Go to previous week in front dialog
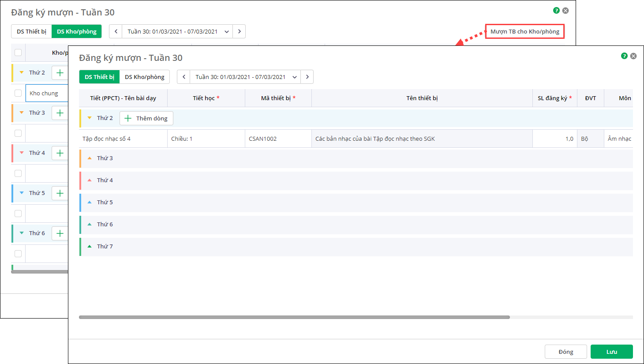644x364 pixels. click(183, 77)
